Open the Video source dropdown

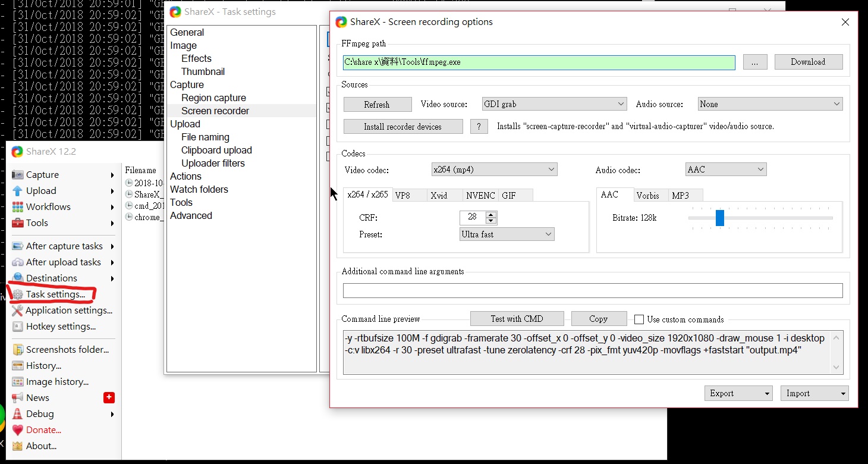click(554, 104)
